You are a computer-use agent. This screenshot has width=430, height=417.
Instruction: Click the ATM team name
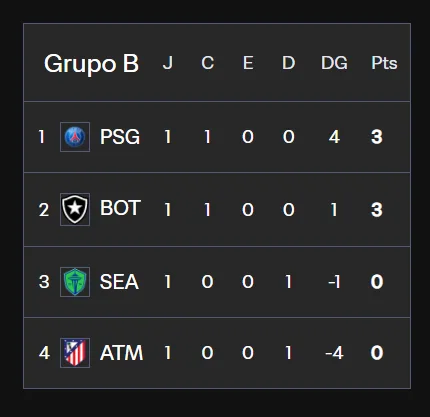click(x=121, y=353)
